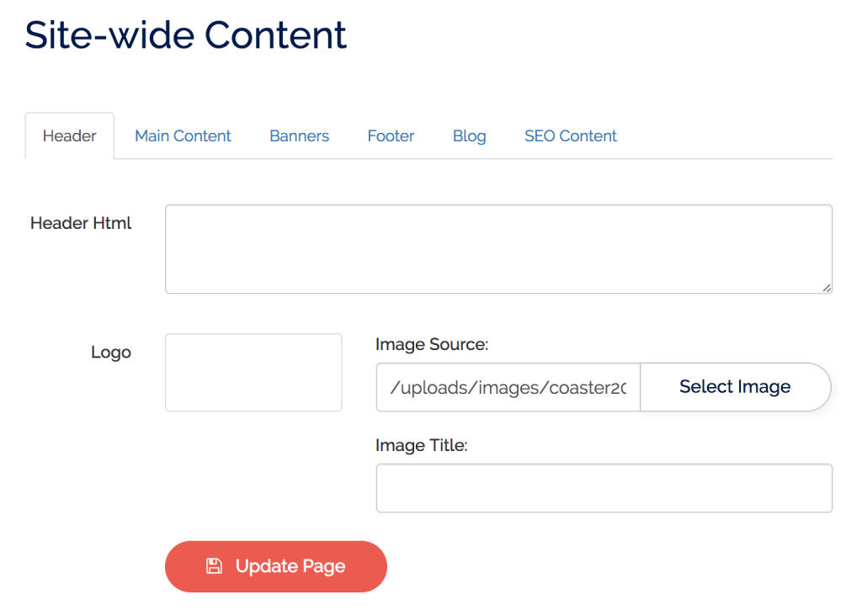
Task: Switch to the SEO Content tab
Action: point(570,135)
